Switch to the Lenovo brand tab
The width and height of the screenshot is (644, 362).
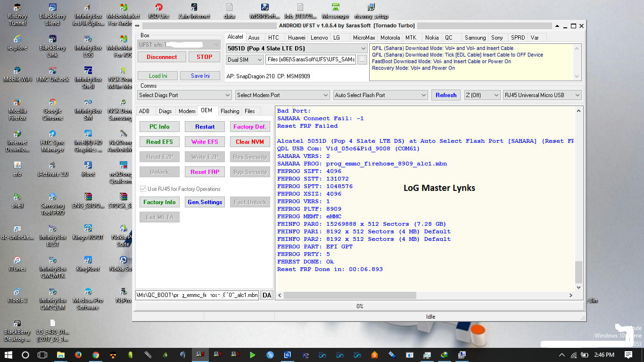pyautogui.click(x=319, y=38)
